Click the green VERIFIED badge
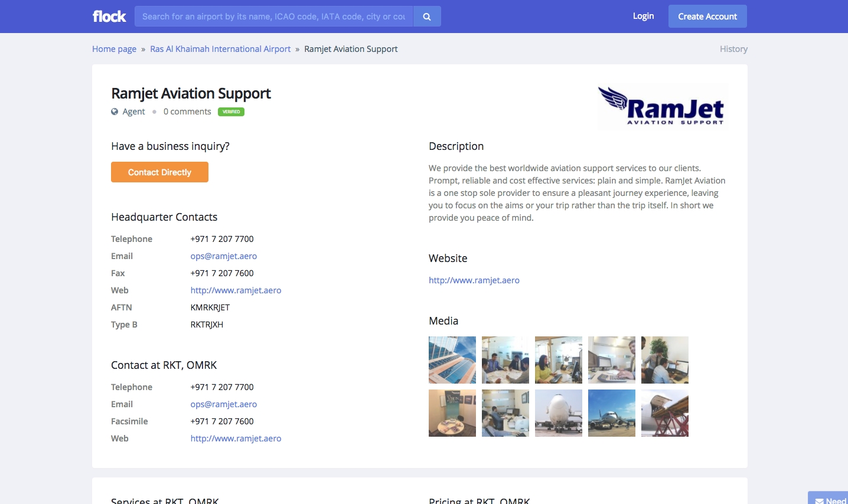This screenshot has height=504, width=848. point(231,112)
